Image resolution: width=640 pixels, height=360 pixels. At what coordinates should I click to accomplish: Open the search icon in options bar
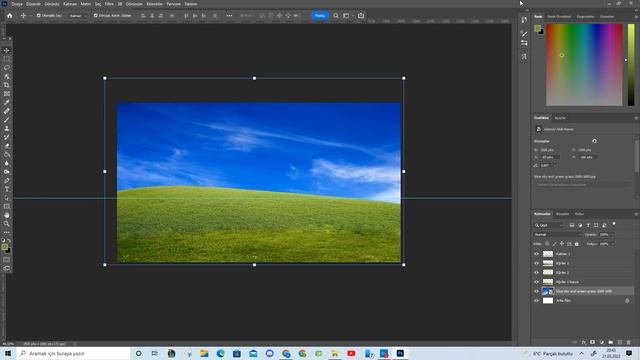tap(336, 16)
